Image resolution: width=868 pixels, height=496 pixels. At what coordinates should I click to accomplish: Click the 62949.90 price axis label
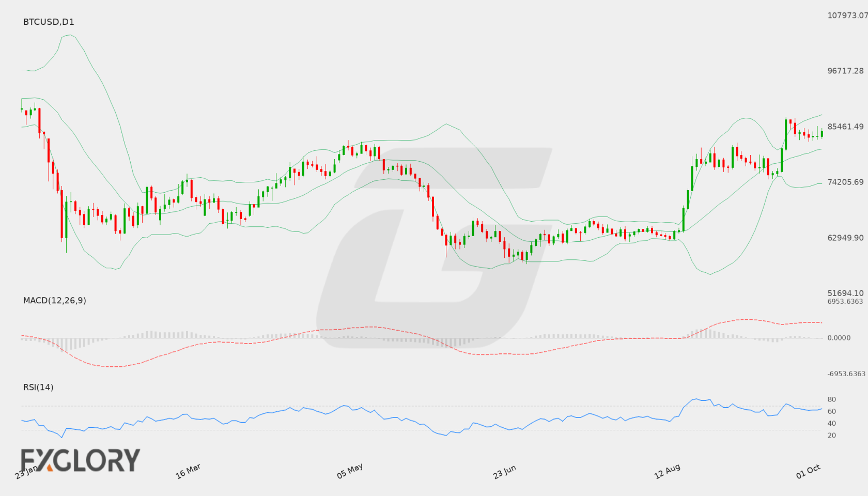tap(845, 238)
